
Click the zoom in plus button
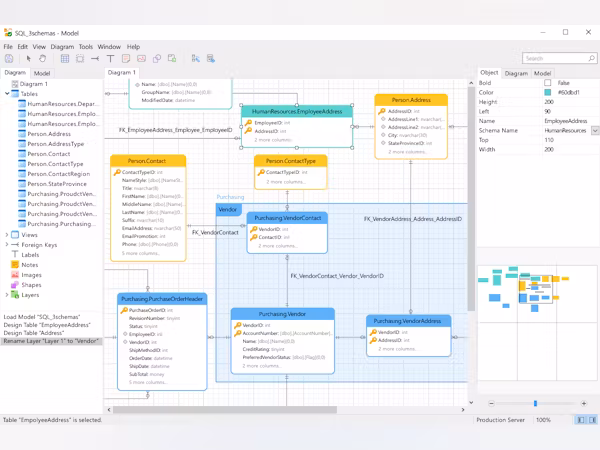pos(584,403)
